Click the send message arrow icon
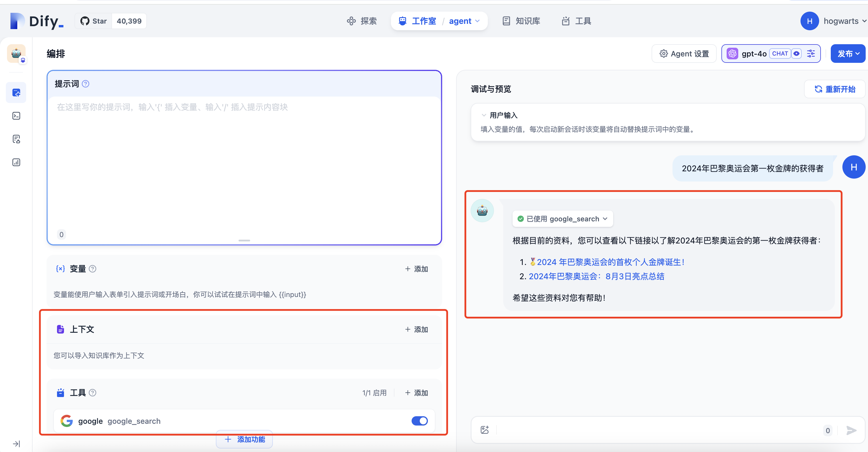 point(851,430)
